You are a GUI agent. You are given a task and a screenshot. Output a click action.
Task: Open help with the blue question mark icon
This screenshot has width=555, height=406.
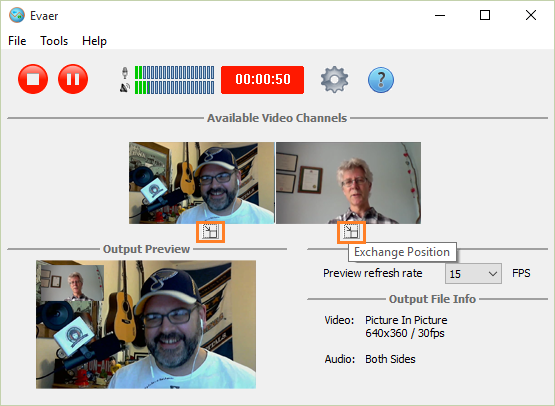tap(381, 80)
